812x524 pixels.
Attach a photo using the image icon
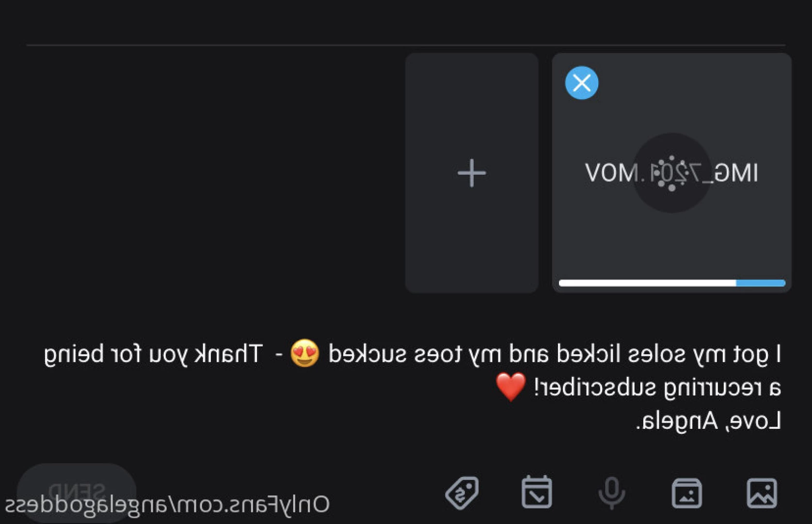click(762, 493)
